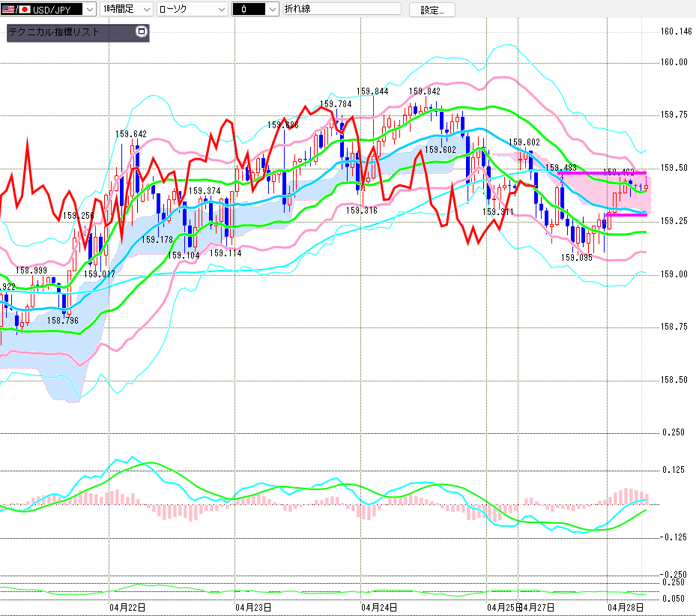
Task: Select the 159.095 low price label
Action: [576, 257]
